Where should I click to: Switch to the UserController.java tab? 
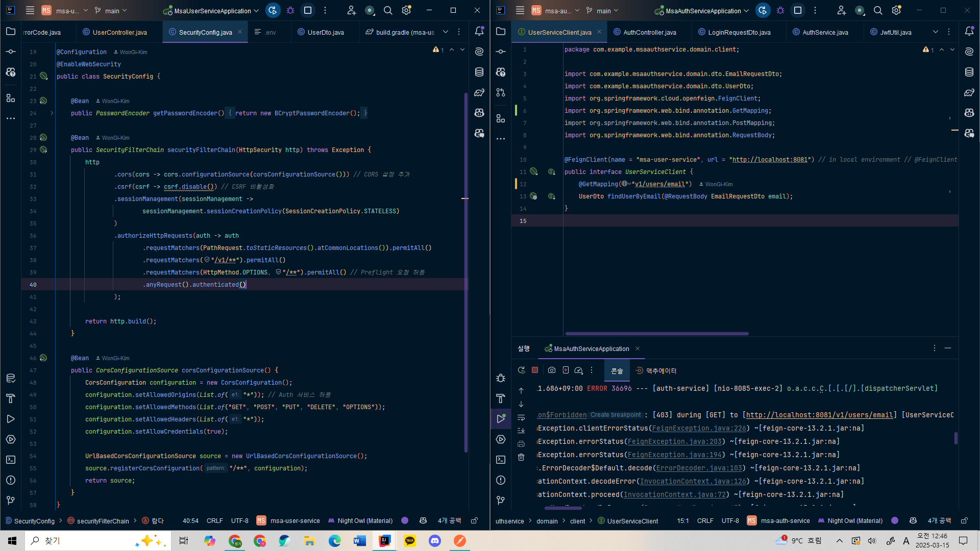click(119, 32)
